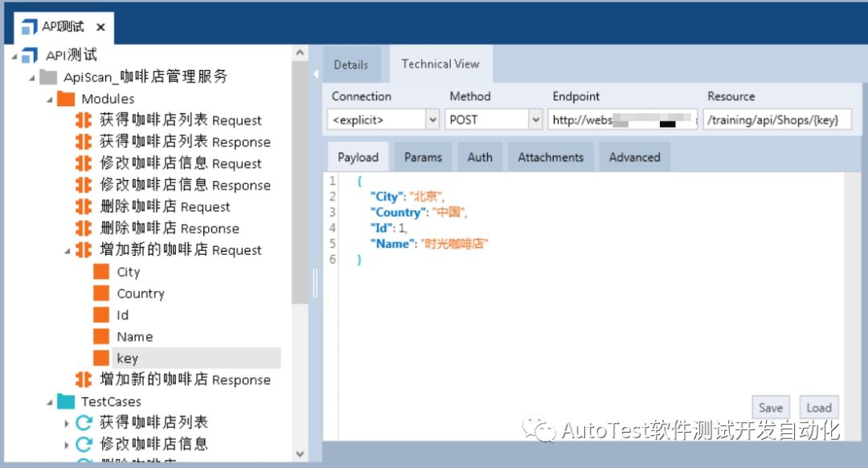Click the module icon beside 删除咖啡店 Response
The image size is (868, 468).
84,228
